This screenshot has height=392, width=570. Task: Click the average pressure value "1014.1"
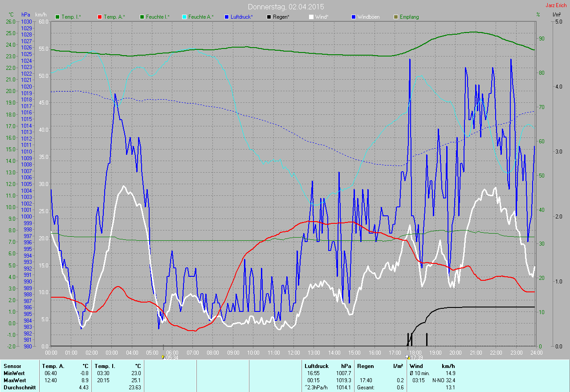pos(343,388)
